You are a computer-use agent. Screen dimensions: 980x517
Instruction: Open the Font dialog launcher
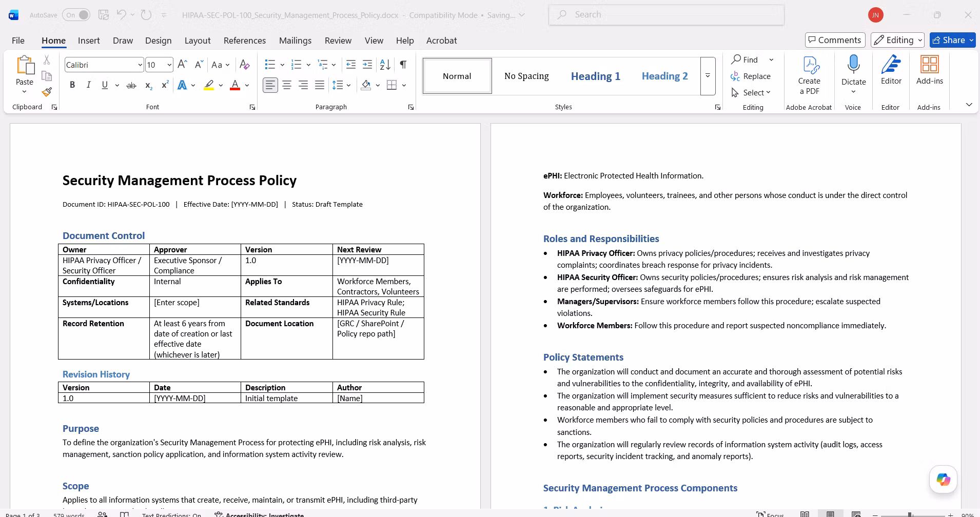pyautogui.click(x=252, y=107)
